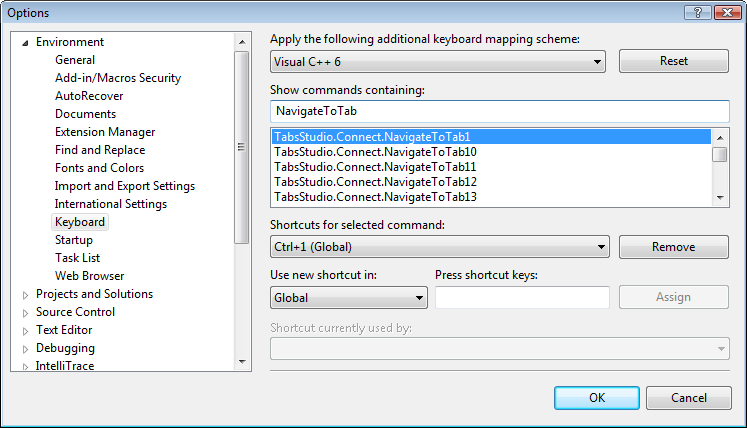Image resolution: width=747 pixels, height=428 pixels.
Task: Expand the Source Control node
Action: pyautogui.click(x=26, y=312)
